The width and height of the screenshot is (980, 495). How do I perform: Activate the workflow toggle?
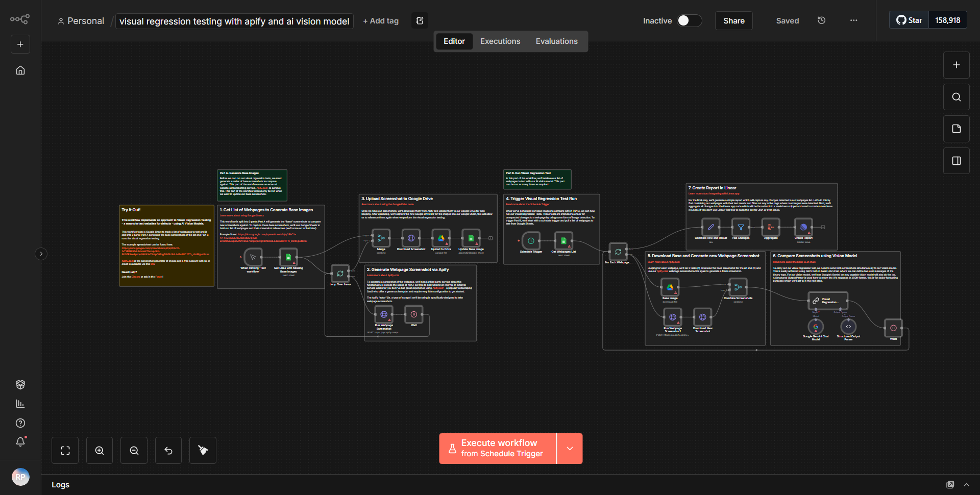click(x=689, y=20)
